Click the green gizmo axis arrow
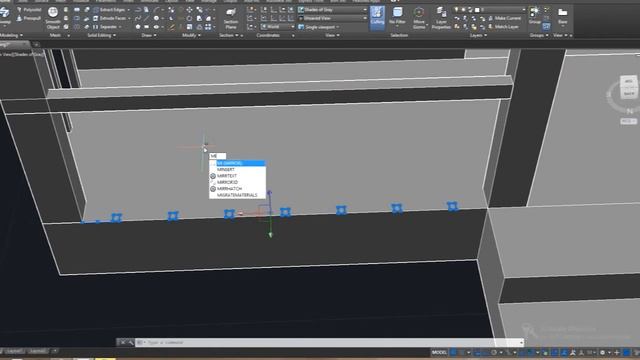The height and width of the screenshot is (360, 640). pyautogui.click(x=270, y=234)
